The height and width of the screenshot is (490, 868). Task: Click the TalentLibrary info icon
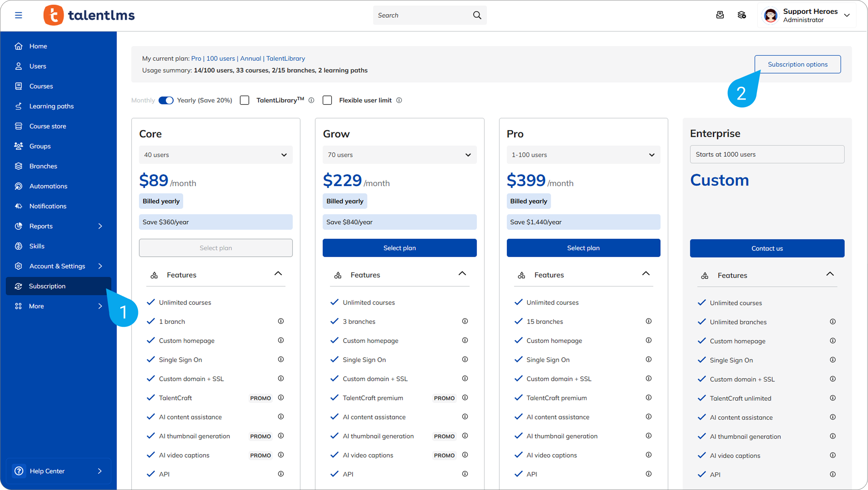[x=311, y=100]
